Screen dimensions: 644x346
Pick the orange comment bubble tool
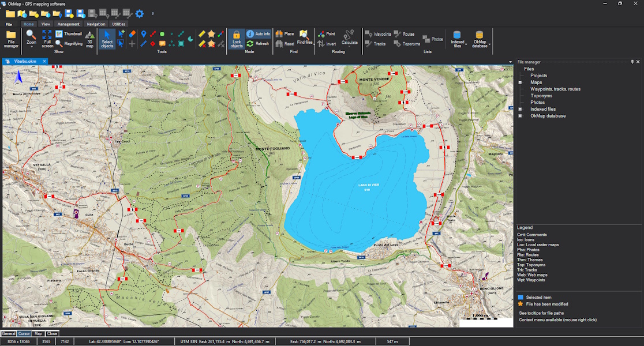pyautogui.click(x=162, y=43)
